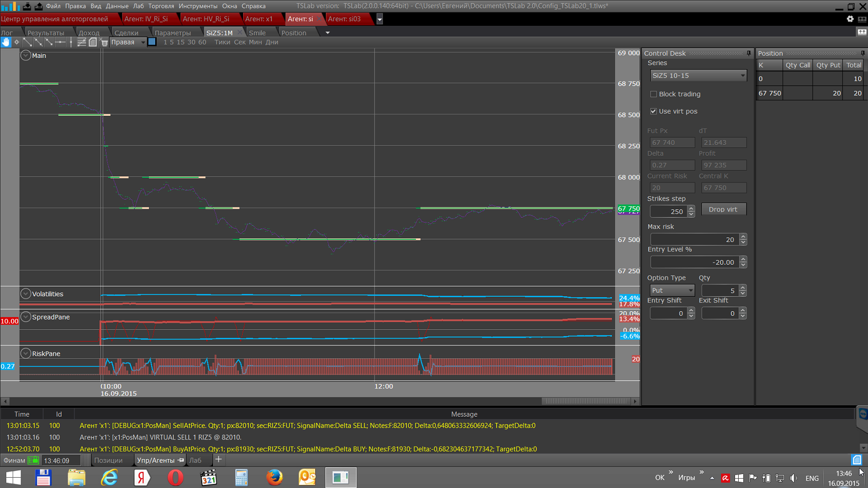This screenshot has height=488, width=868.
Task: Collapse the Main chart pane
Action: click(x=25, y=55)
